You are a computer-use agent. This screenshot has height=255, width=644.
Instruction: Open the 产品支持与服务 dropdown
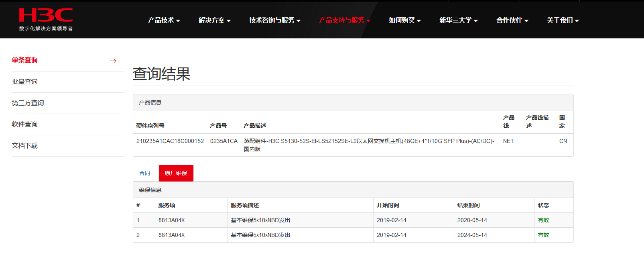(x=345, y=20)
